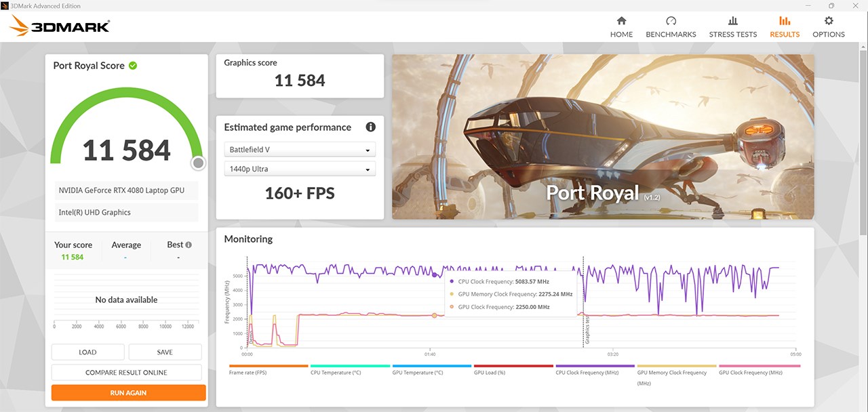Click the 3DMark logo

click(x=58, y=26)
